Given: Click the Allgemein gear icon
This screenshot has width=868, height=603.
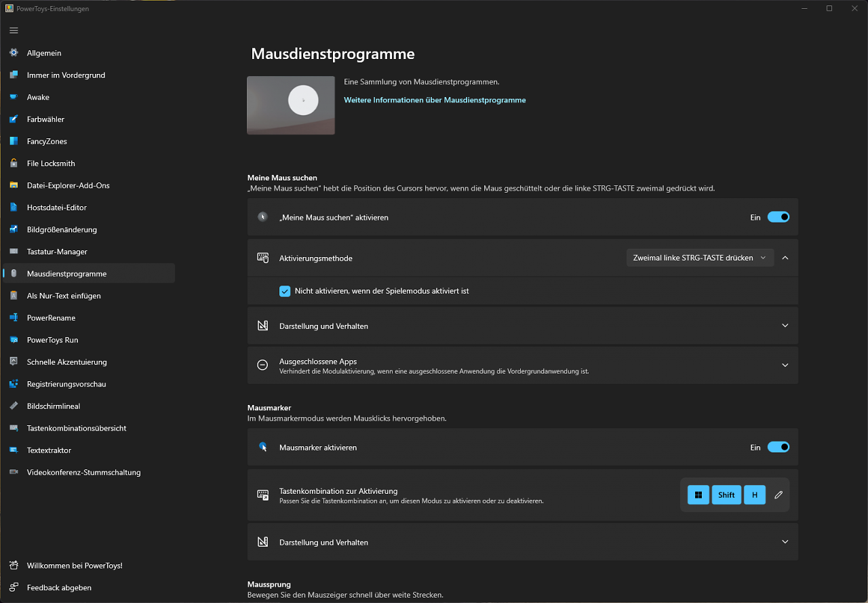Looking at the screenshot, I should (x=14, y=53).
